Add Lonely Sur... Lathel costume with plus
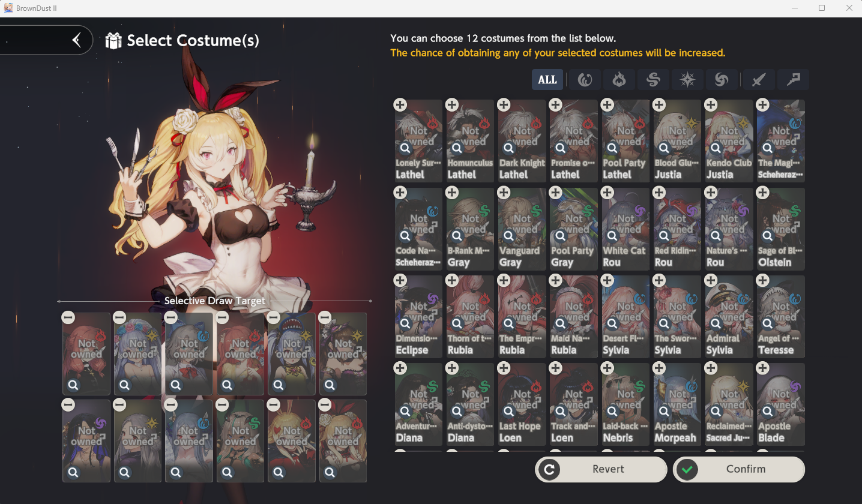The image size is (862, 504). coord(400,104)
